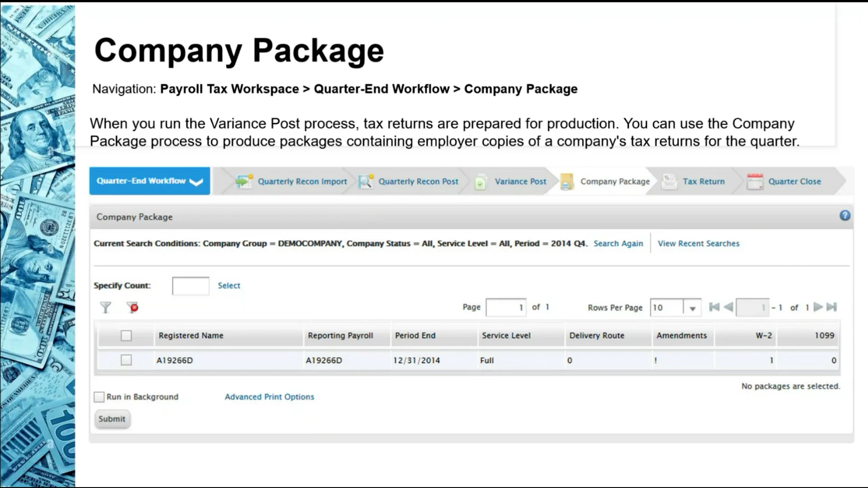Image resolution: width=868 pixels, height=488 pixels.
Task: Click the Quarterly Recon Import step icon
Action: click(244, 181)
